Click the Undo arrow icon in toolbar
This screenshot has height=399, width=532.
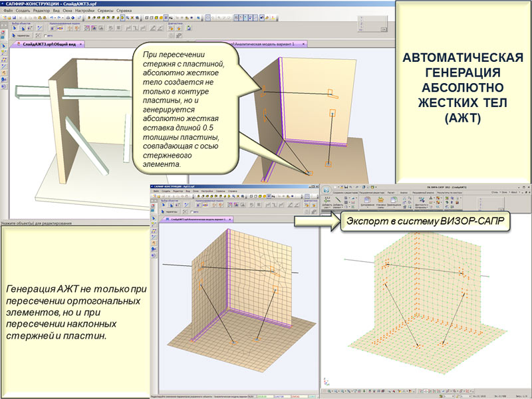(x=51, y=18)
